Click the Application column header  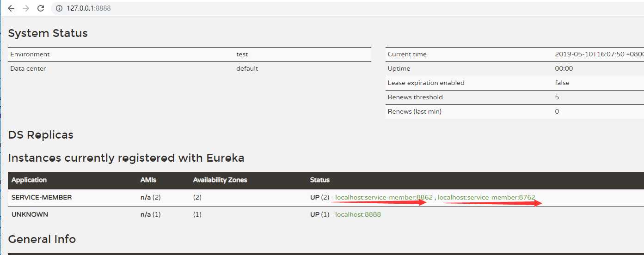29,180
